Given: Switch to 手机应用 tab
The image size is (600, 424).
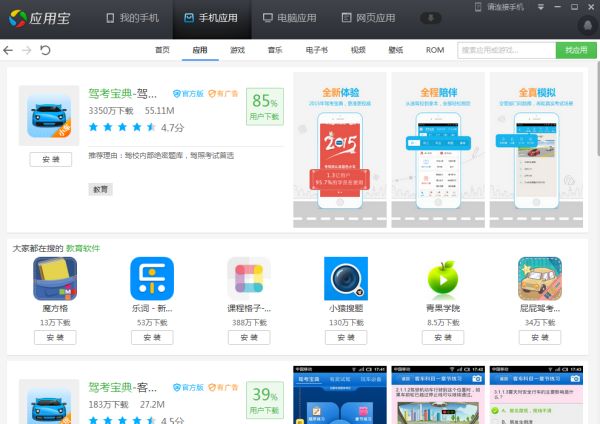Looking at the screenshot, I should click(x=211, y=18).
